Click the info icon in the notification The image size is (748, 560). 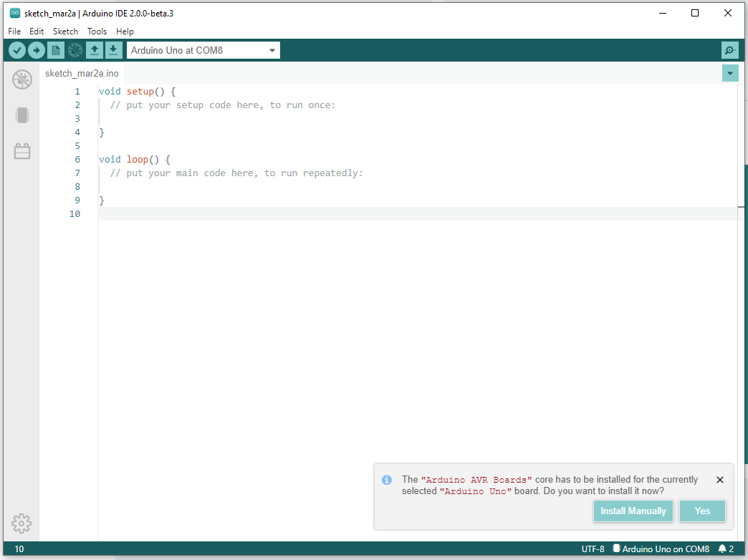point(387,480)
